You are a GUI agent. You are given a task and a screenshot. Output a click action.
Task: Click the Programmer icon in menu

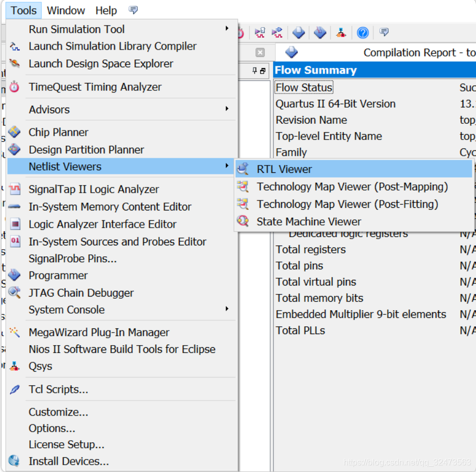point(15,275)
